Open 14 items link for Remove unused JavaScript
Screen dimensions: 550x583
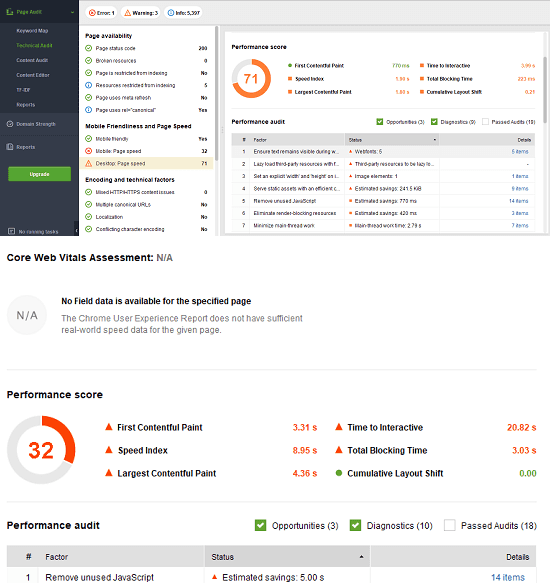point(508,577)
